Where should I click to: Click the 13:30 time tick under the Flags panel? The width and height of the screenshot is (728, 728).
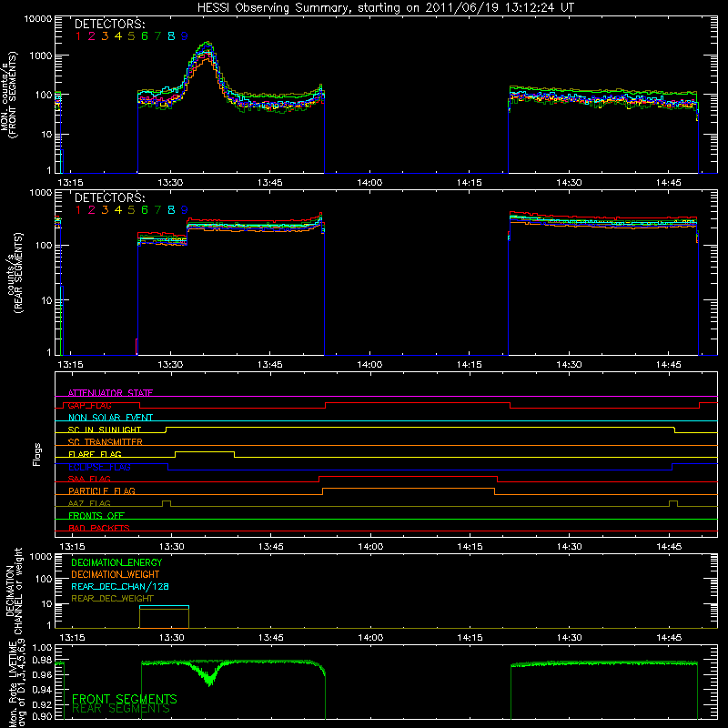click(171, 547)
